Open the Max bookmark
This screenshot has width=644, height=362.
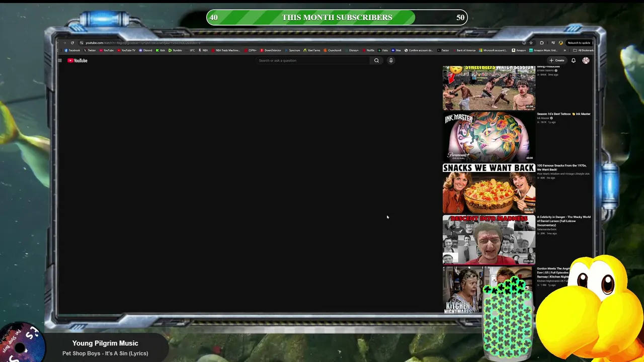coord(396,50)
